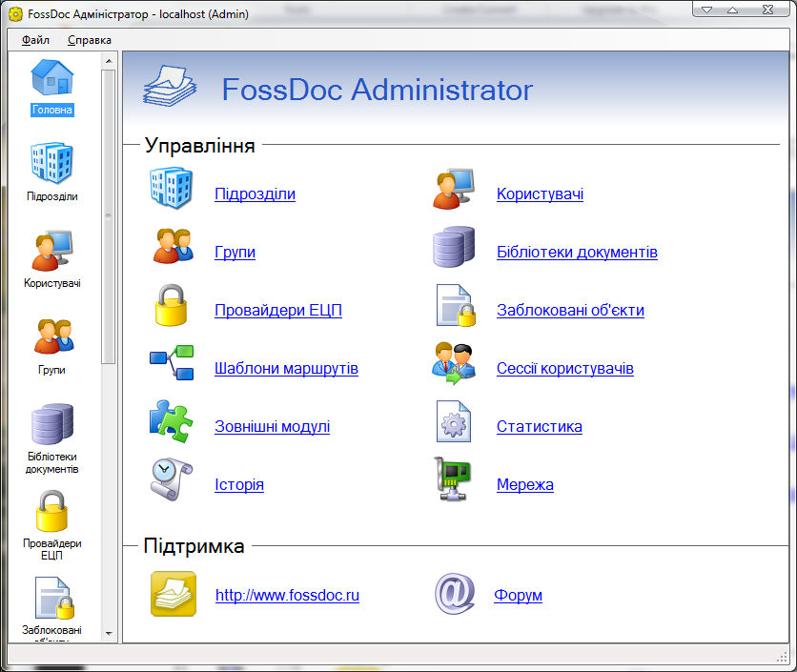Click the Історія scroll-and-clock icon
797x672 pixels.
(172, 479)
